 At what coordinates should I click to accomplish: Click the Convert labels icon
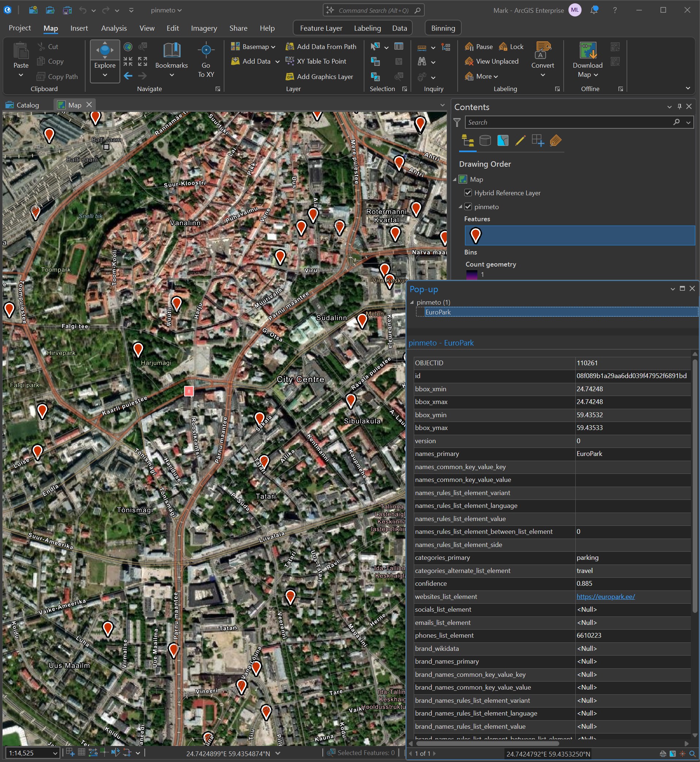click(x=542, y=51)
